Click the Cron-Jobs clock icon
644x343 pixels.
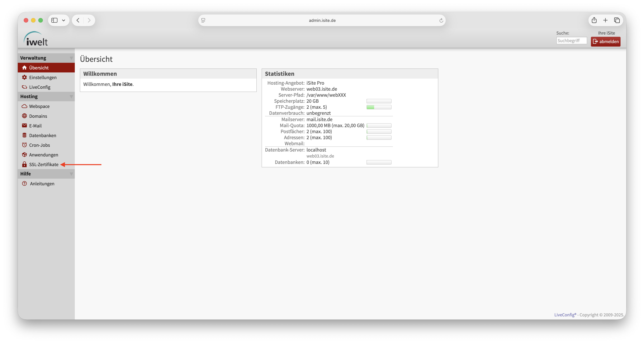click(24, 145)
